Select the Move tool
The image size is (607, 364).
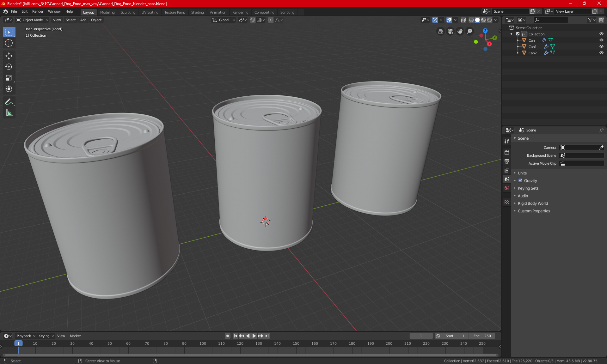click(x=9, y=56)
